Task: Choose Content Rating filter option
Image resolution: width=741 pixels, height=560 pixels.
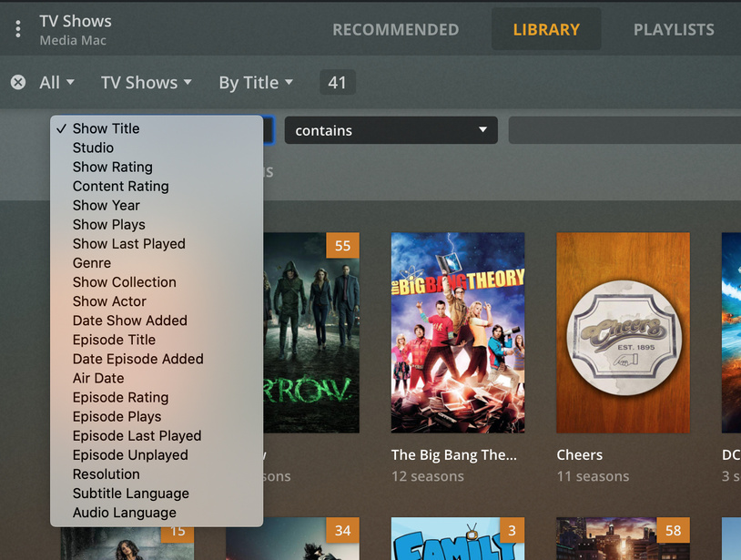Action: click(157, 186)
